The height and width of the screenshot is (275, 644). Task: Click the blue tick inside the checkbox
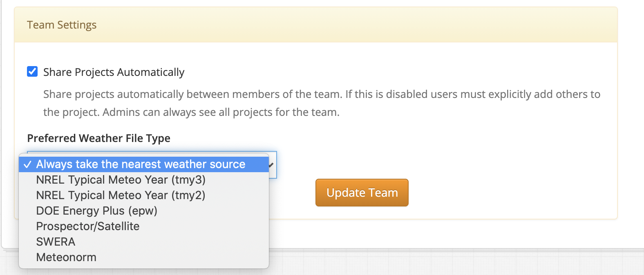(x=32, y=72)
